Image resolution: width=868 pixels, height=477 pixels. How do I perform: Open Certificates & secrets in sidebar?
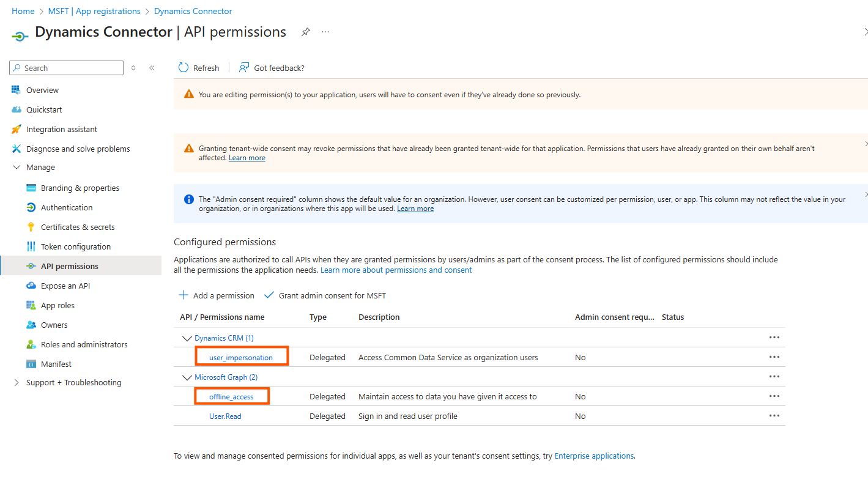tap(78, 227)
